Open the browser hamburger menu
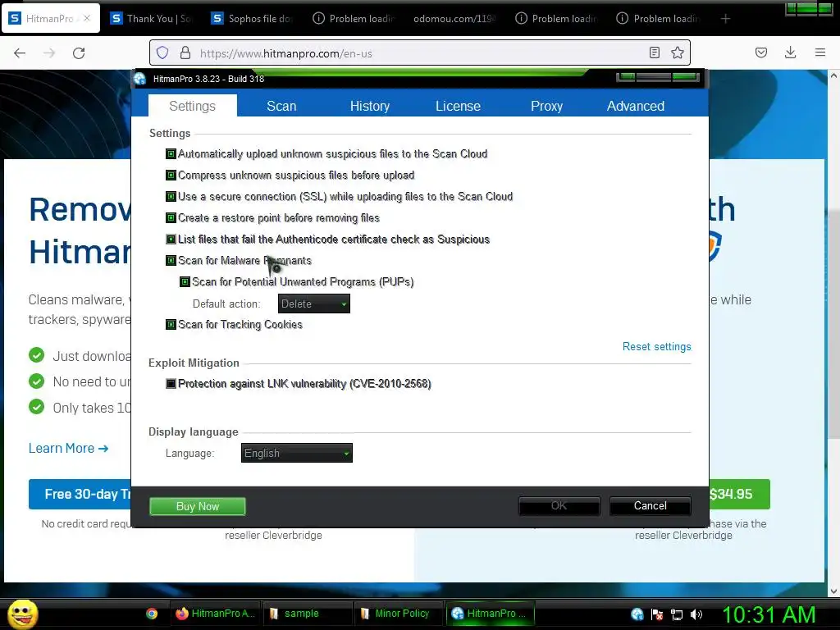The height and width of the screenshot is (630, 840). [819, 52]
